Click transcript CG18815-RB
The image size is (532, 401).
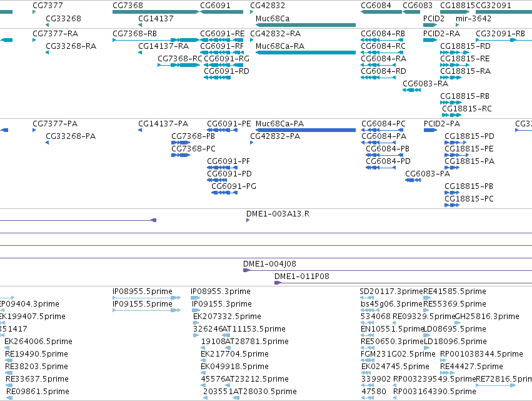(x=451, y=103)
